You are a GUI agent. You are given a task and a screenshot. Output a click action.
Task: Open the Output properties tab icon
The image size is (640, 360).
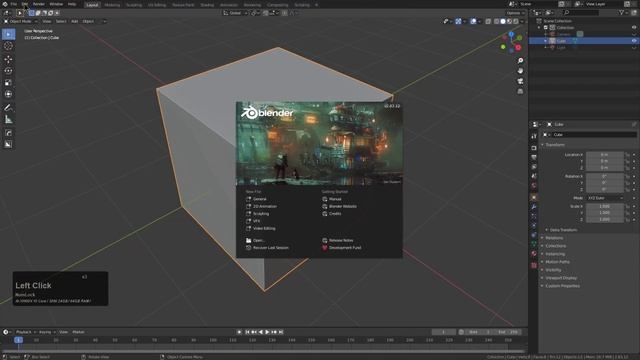(534, 157)
